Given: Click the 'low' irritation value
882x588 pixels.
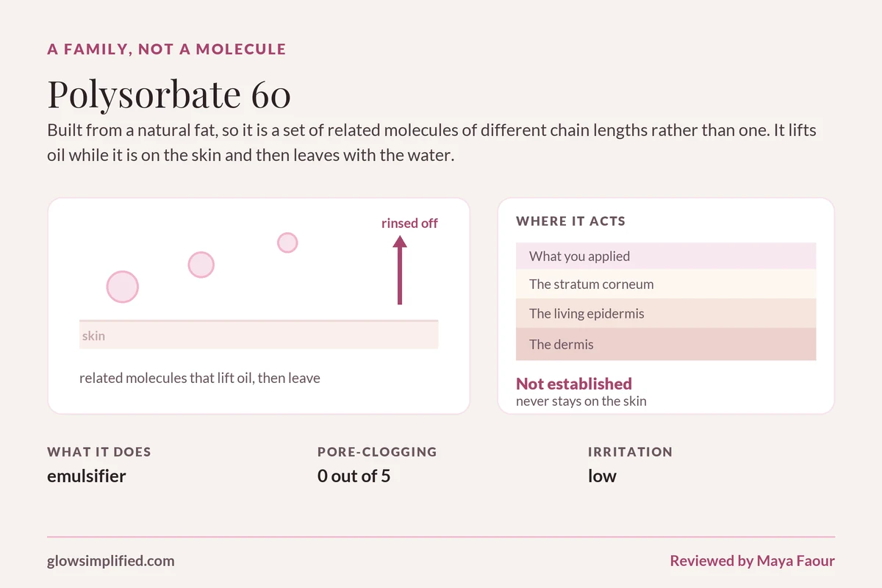Looking at the screenshot, I should coord(602,476).
